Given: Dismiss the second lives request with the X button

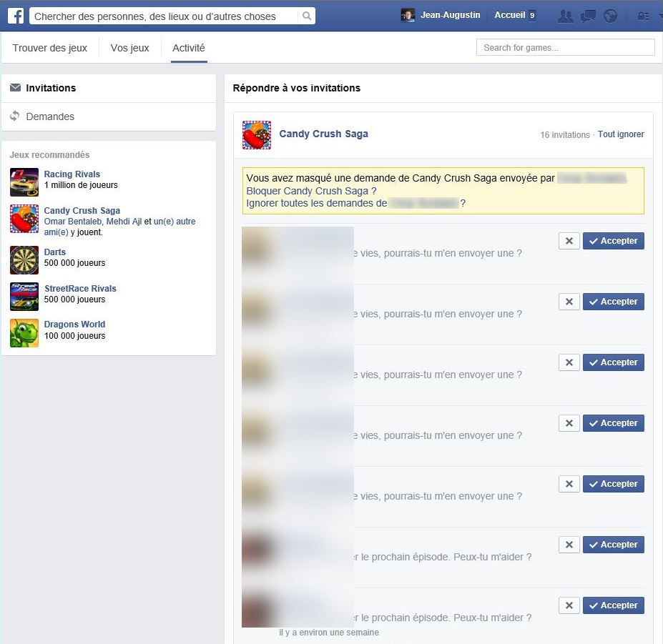Looking at the screenshot, I should 569,302.
